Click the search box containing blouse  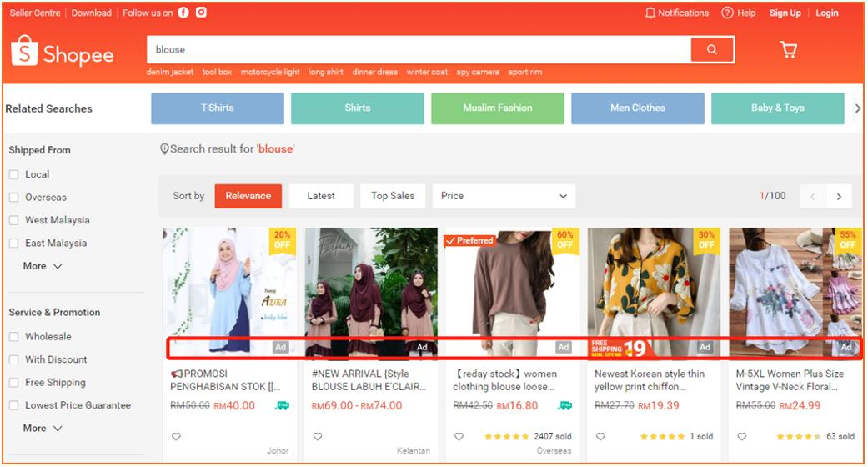417,50
